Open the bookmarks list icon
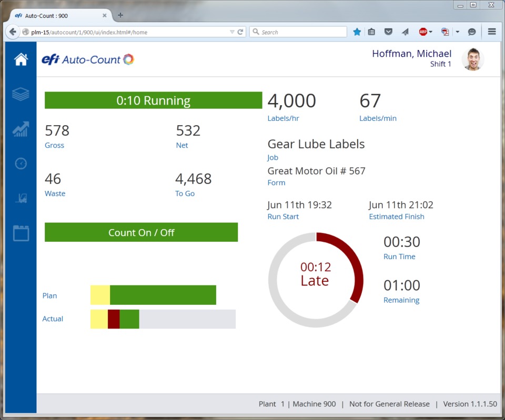This screenshot has height=420, width=505. coord(371,32)
